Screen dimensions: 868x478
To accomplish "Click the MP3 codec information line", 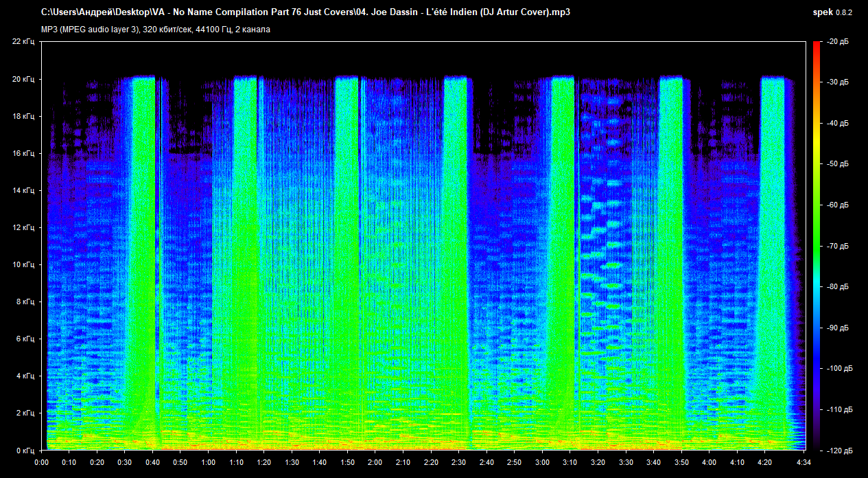I will pyautogui.click(x=155, y=30).
